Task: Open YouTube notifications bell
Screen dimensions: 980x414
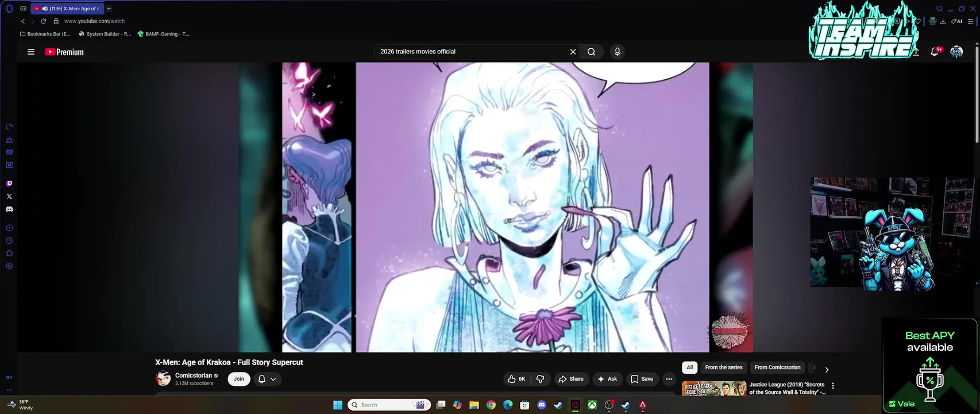Action: [x=935, y=52]
